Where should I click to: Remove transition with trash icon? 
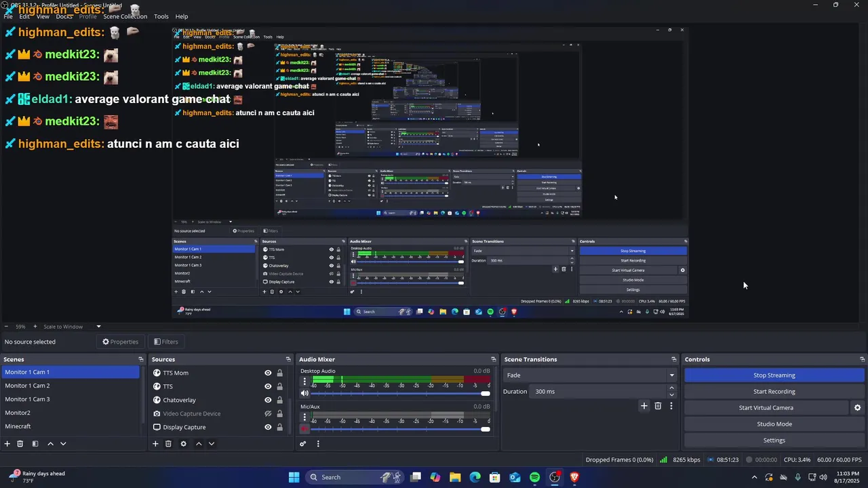pyautogui.click(x=658, y=406)
